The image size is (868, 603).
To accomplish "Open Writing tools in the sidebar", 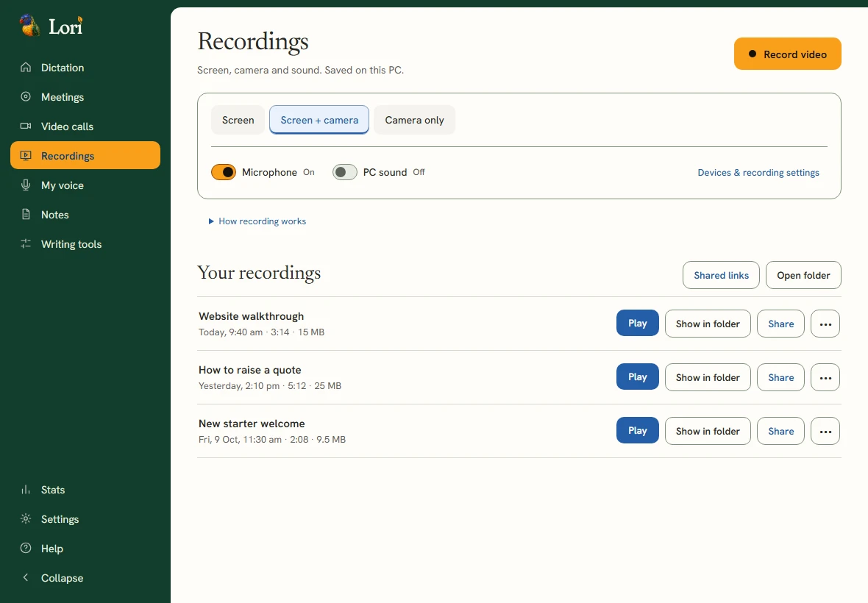I will pos(85,243).
